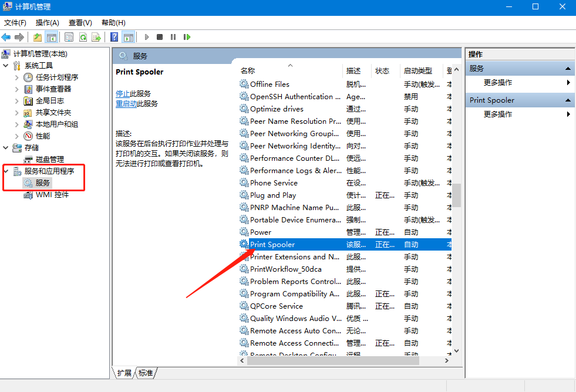The image size is (576, 392).
Task: Click the gear icon next to Offline Files
Action: (244, 84)
